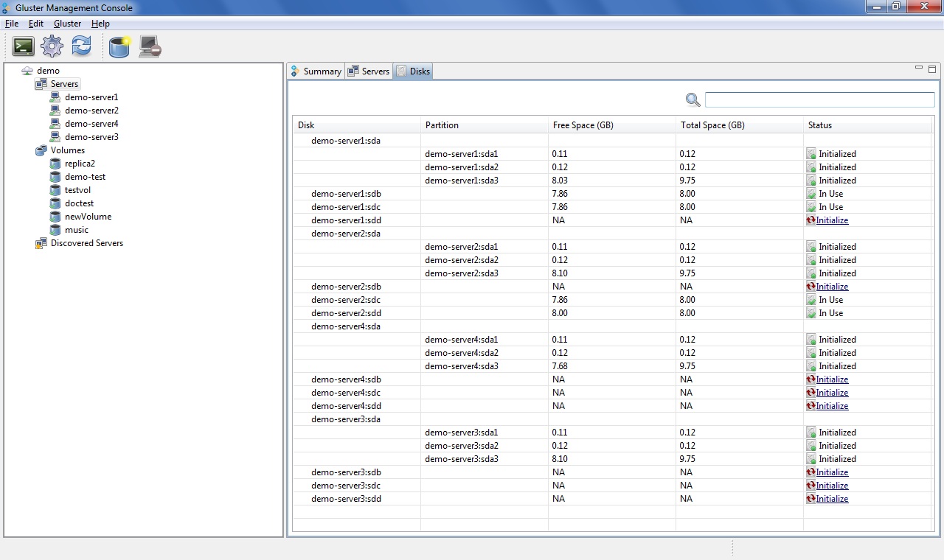Click the create volume cylinder icon
The width and height of the screenshot is (944, 560).
coord(119,46)
